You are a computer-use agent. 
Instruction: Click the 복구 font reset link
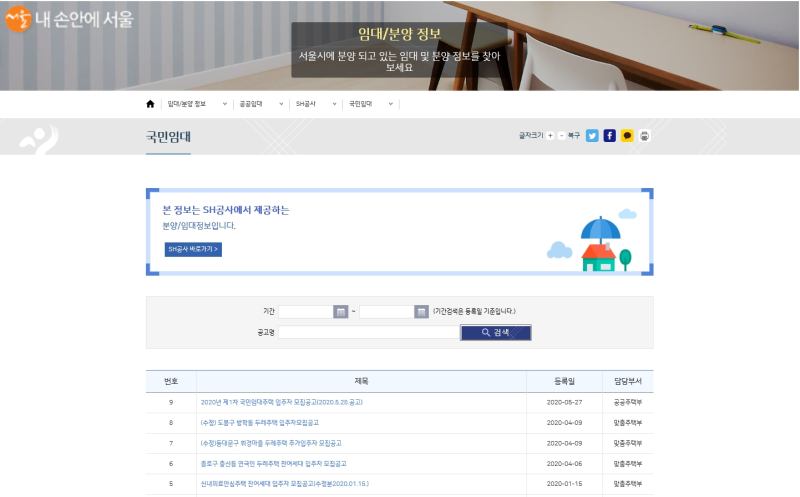coord(574,136)
